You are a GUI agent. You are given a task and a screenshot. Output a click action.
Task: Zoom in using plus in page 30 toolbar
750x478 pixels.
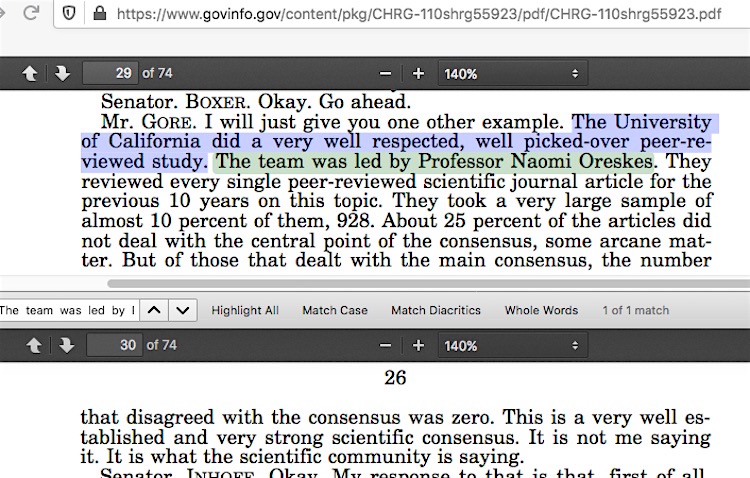point(418,345)
